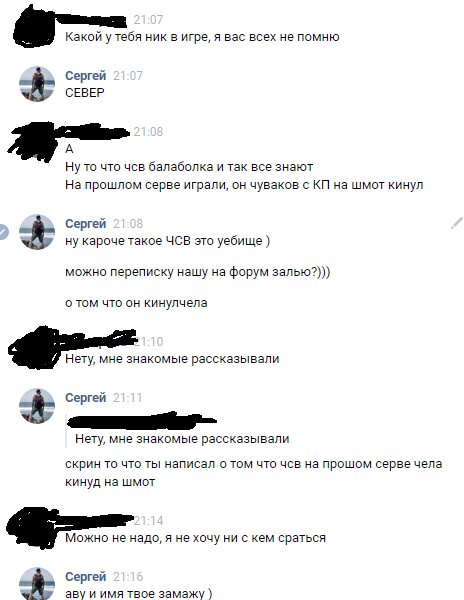Click the pencil edit icon on the 21:08 message
This screenshot has height=600, width=464.
click(x=457, y=223)
